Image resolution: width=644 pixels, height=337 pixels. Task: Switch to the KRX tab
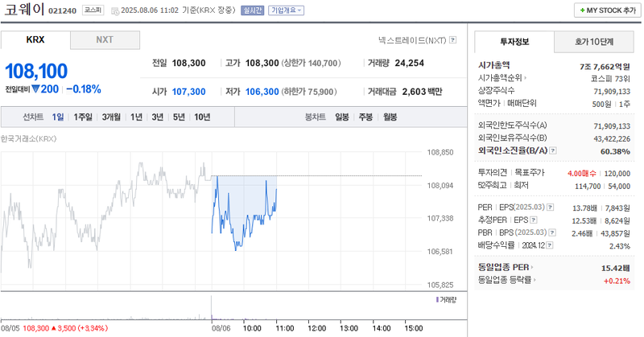35,40
